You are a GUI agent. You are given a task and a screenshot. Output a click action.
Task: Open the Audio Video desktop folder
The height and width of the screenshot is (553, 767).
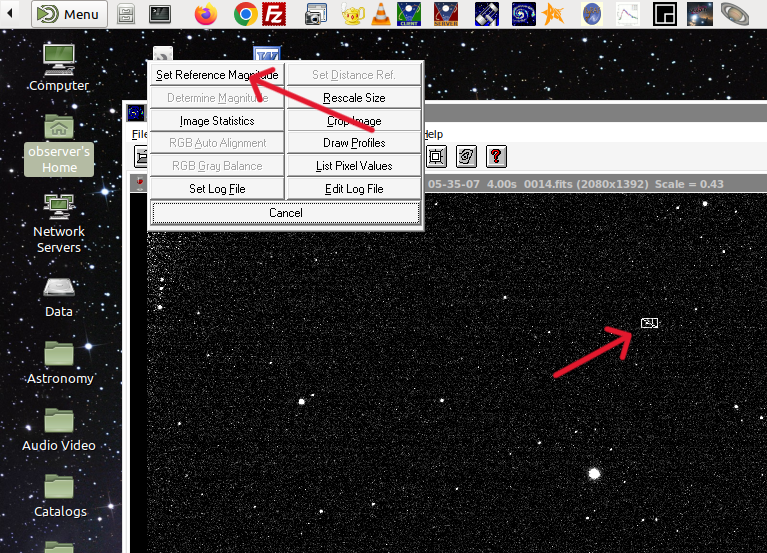[x=59, y=430]
